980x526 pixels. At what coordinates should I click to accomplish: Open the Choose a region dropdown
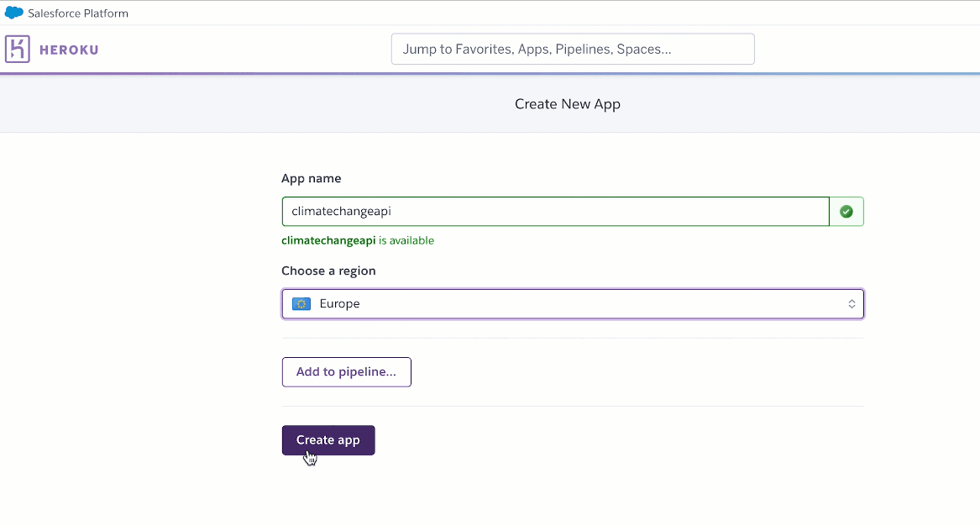[573, 304]
